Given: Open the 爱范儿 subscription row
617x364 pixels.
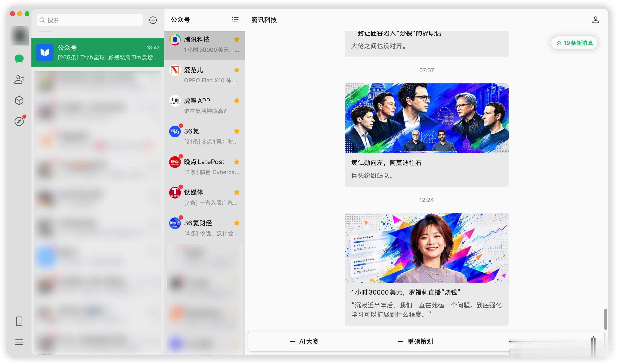Looking at the screenshot, I should [x=205, y=75].
